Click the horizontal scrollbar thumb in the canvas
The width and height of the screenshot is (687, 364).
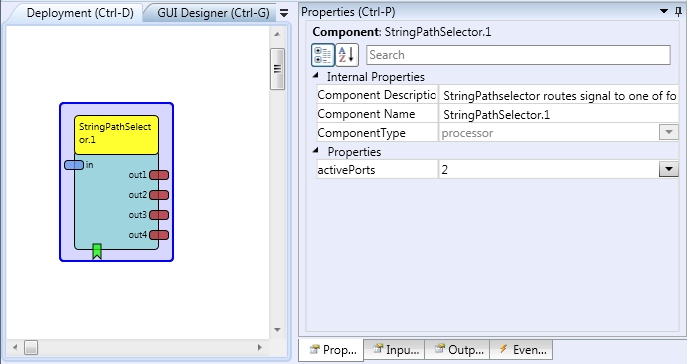coord(31,347)
